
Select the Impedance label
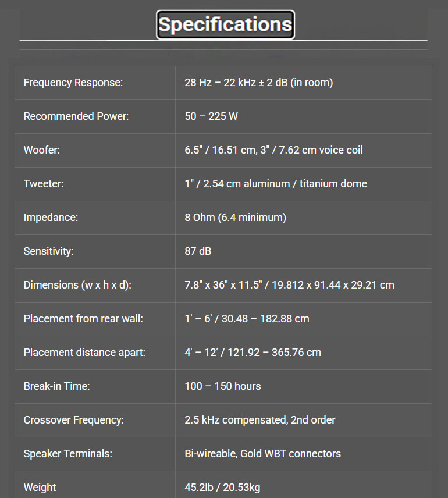tap(51, 218)
